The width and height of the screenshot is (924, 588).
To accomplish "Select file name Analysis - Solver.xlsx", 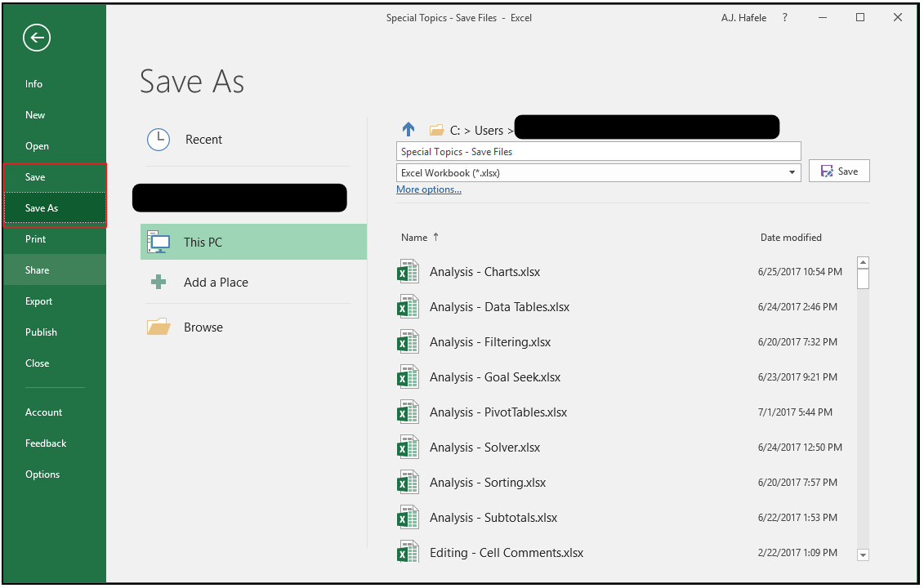I will (485, 448).
